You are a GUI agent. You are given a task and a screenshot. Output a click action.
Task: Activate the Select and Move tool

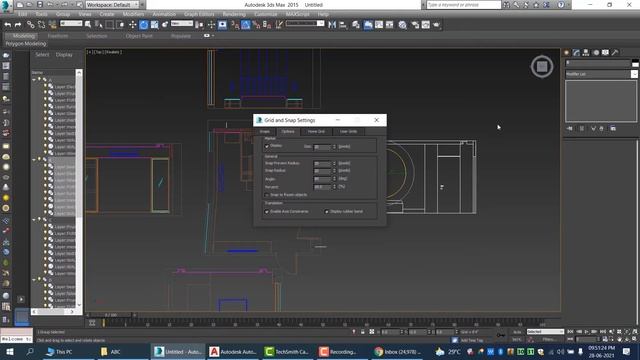point(133,25)
